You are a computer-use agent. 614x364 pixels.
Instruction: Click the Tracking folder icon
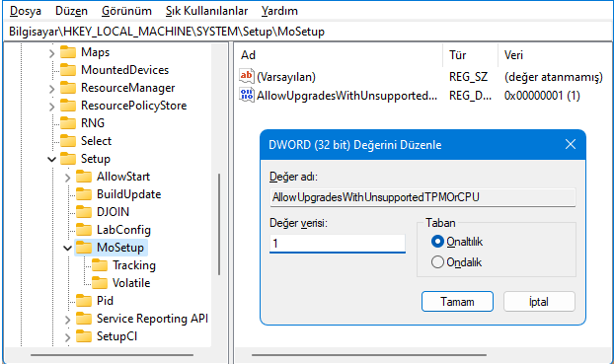point(100,265)
